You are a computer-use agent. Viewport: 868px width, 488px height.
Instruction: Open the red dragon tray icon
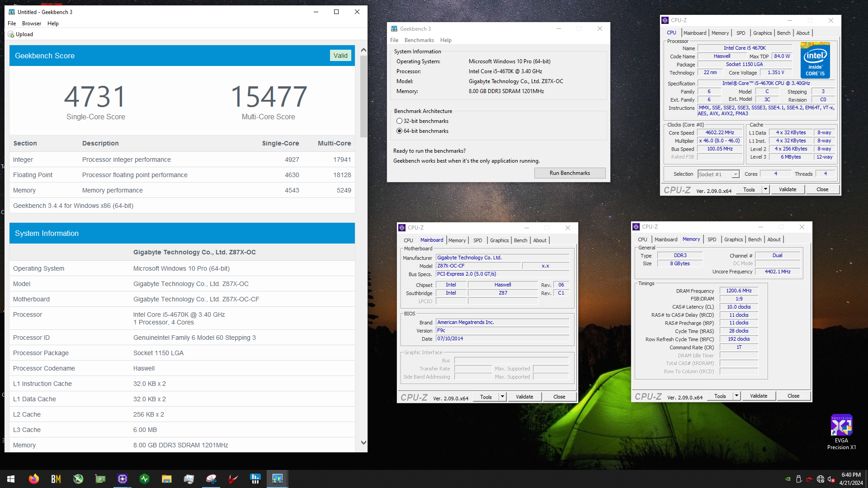click(x=809, y=479)
